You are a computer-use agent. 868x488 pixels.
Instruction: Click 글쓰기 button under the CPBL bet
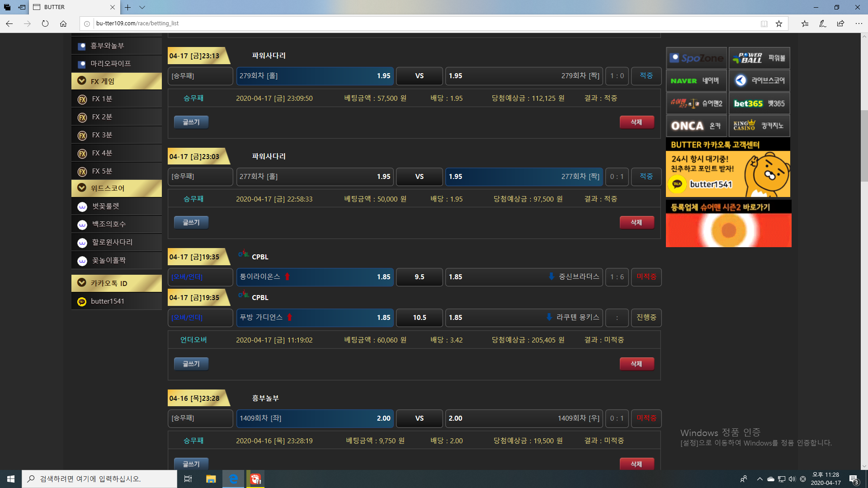[191, 364]
